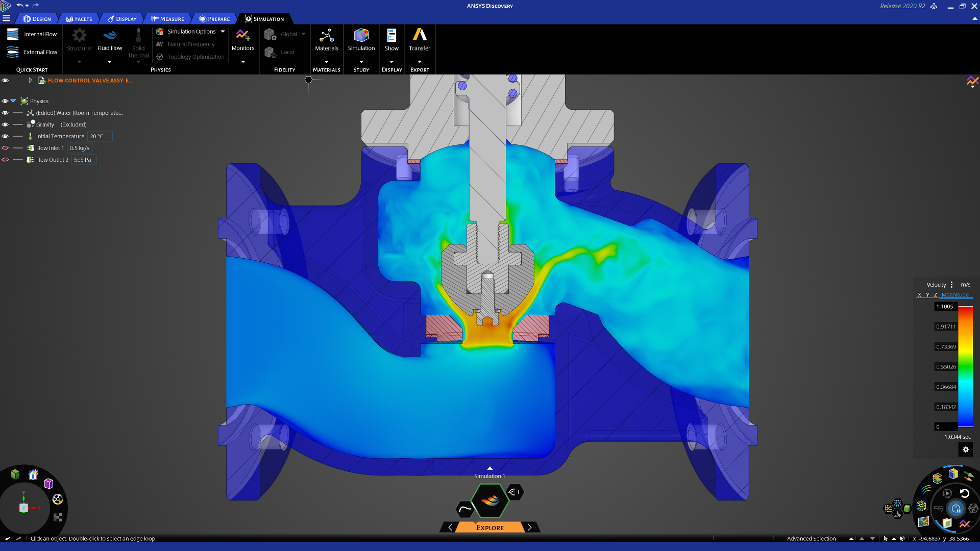Viewport: 980px width, 551px height.
Task: Click the Internal Flow quick start icon
Action: pyautogui.click(x=13, y=34)
